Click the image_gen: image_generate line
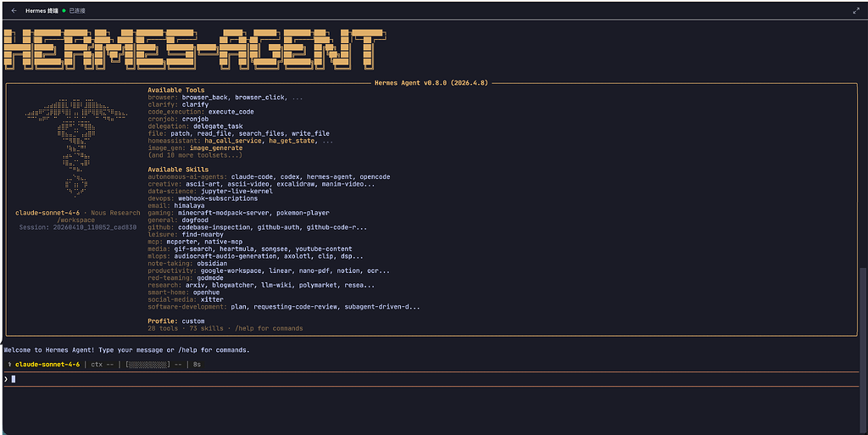This screenshot has height=435, width=868. [x=196, y=148]
